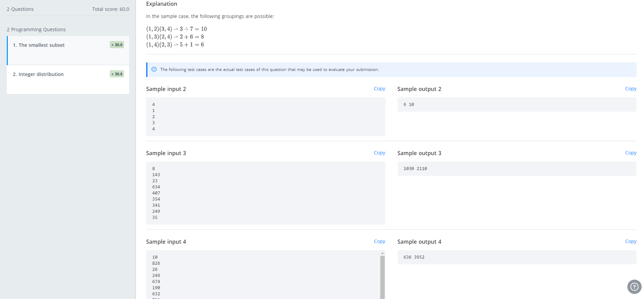Image resolution: width=644 pixels, height=299 pixels.
Task: Click the +30.0 badge on smallest subset
Action: pyautogui.click(x=117, y=45)
